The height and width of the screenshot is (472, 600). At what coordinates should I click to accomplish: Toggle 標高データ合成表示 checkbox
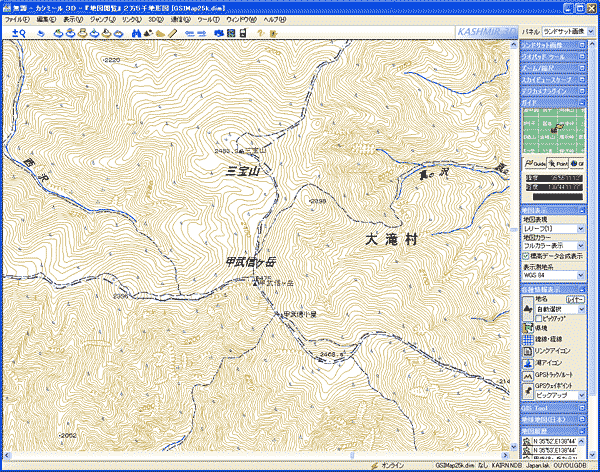[x=526, y=256]
